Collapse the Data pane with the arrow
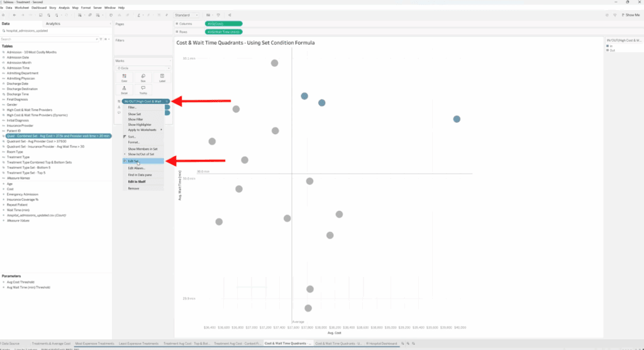644x350 pixels. point(110,24)
